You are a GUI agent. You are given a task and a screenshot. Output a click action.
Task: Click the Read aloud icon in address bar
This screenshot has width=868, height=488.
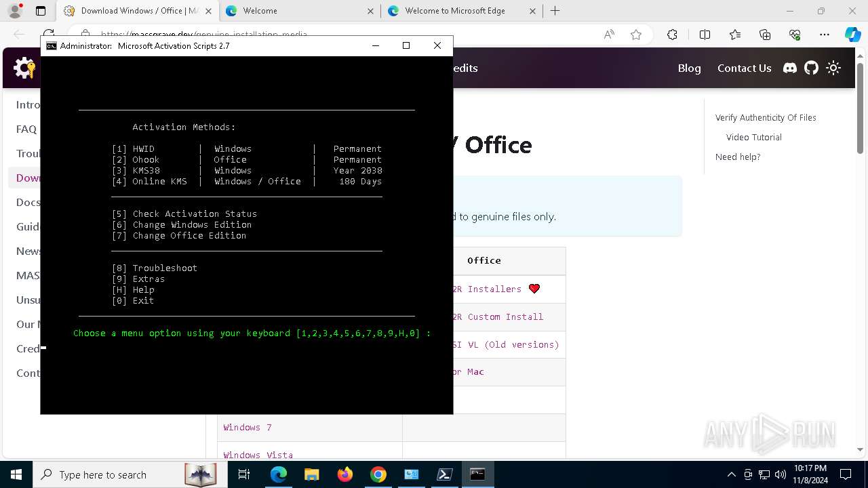609,35
